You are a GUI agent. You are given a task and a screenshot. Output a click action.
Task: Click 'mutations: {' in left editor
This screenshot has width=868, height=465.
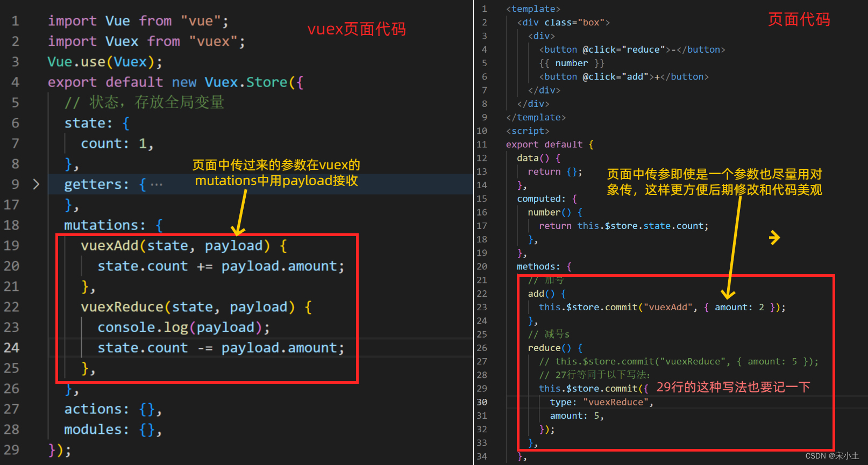(113, 225)
